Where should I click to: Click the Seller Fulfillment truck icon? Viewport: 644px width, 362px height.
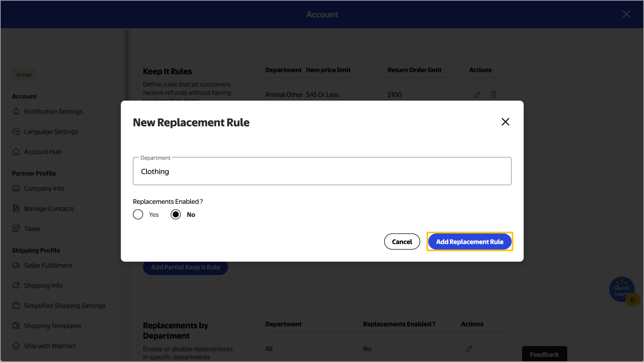click(16, 265)
